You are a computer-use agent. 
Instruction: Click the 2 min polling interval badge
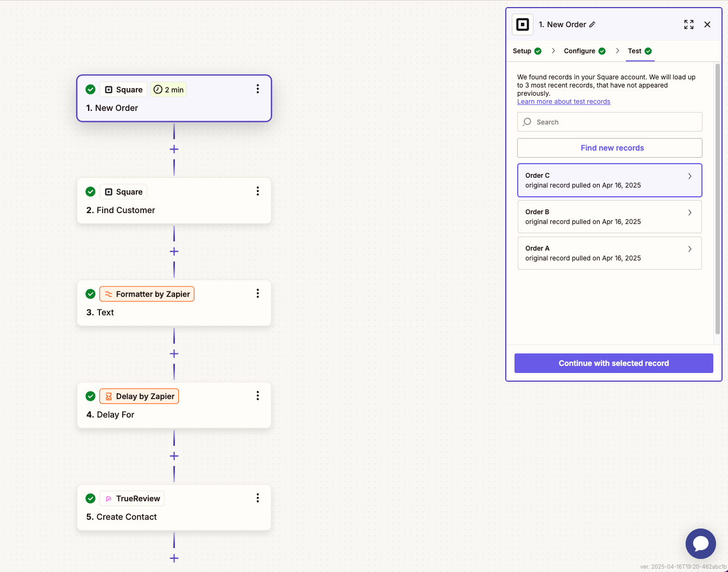coord(168,90)
